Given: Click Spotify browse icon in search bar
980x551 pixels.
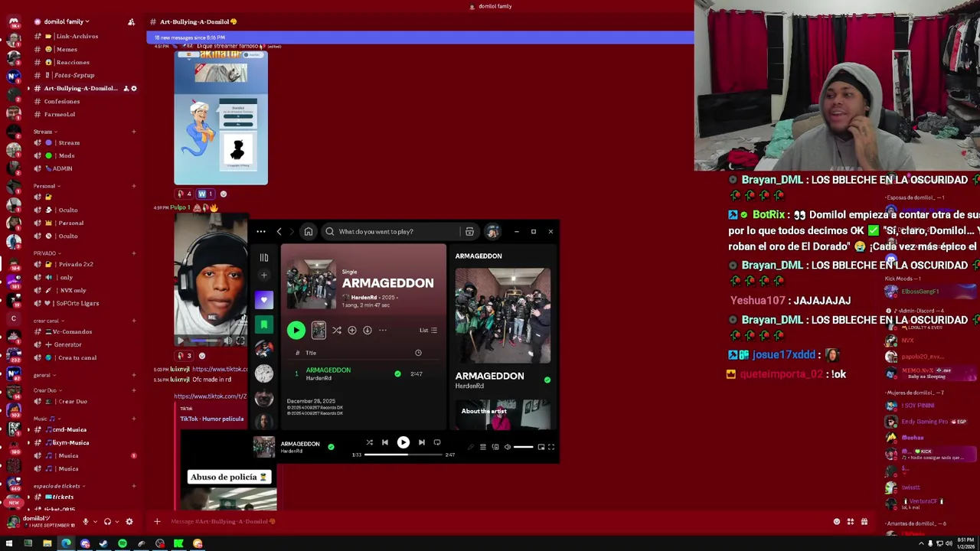Looking at the screenshot, I should pos(469,231).
